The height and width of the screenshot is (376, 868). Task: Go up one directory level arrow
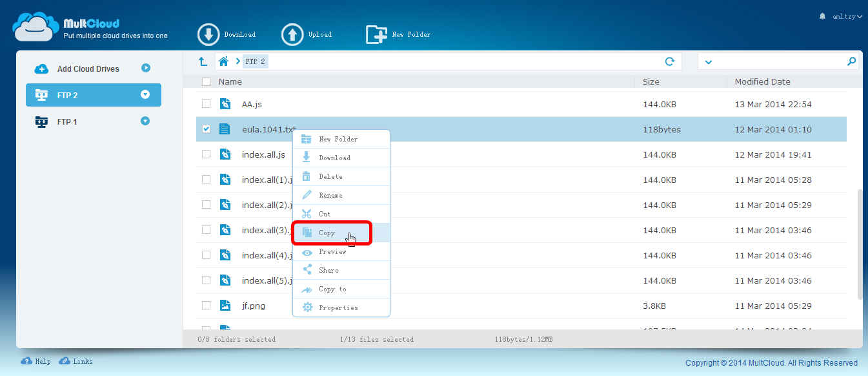[x=203, y=61]
